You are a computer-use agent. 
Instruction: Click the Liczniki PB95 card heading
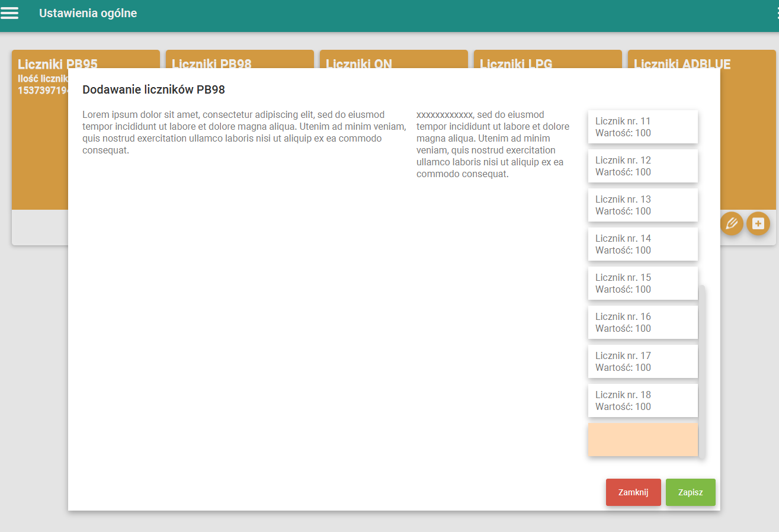pos(57,63)
